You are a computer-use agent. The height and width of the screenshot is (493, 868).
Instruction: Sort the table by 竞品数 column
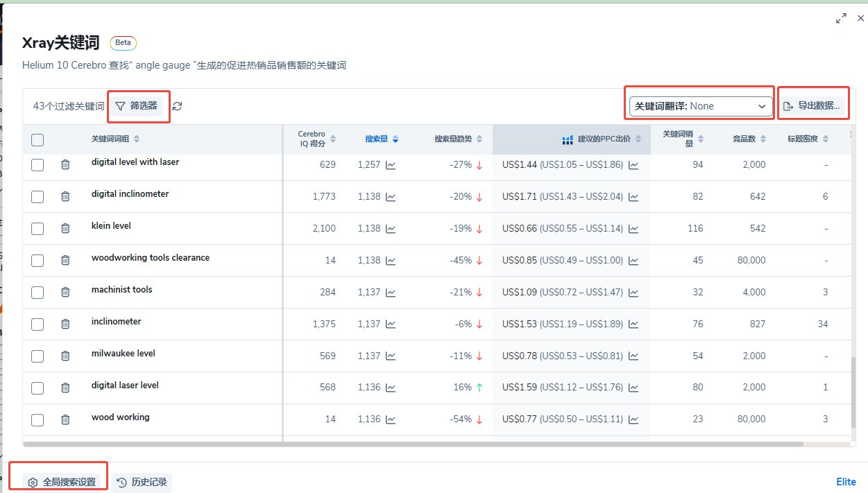tap(749, 139)
